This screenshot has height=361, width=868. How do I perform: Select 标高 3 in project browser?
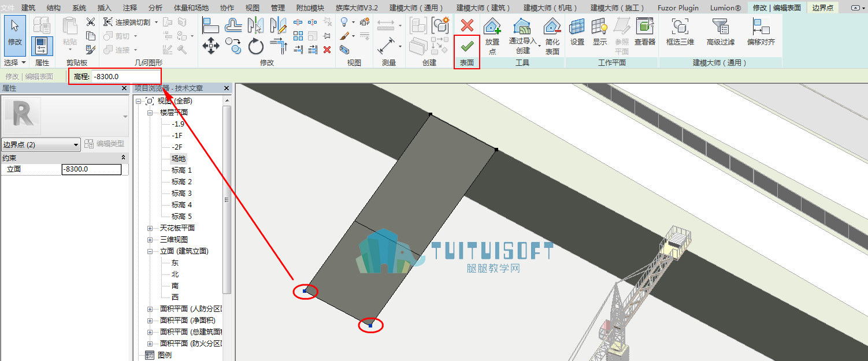[x=181, y=193]
